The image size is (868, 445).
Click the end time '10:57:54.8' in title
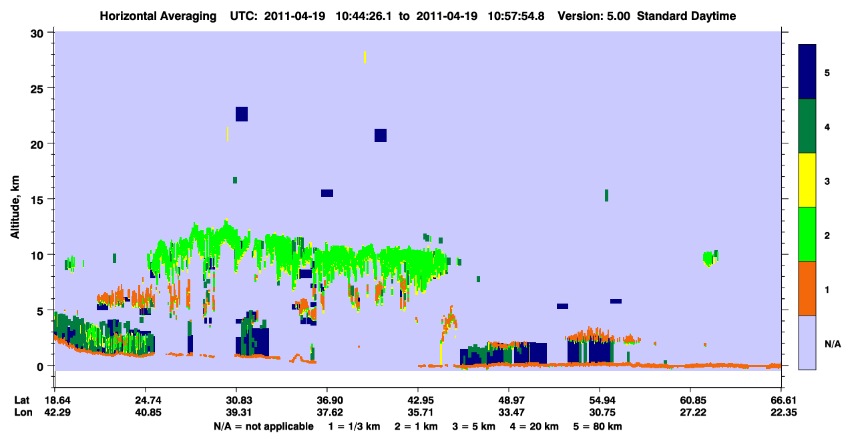[x=515, y=16]
